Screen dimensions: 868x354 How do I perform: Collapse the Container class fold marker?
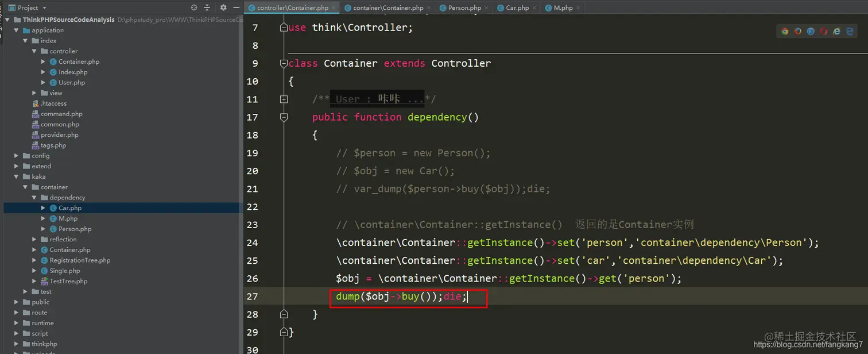283,63
